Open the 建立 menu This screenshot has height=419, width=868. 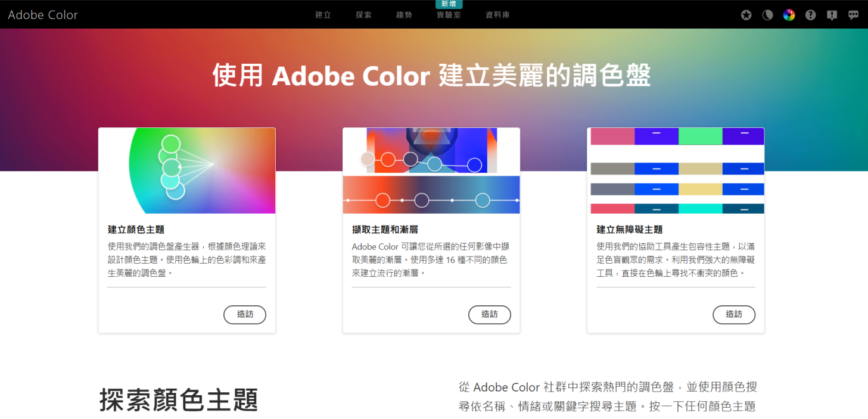pyautogui.click(x=323, y=15)
